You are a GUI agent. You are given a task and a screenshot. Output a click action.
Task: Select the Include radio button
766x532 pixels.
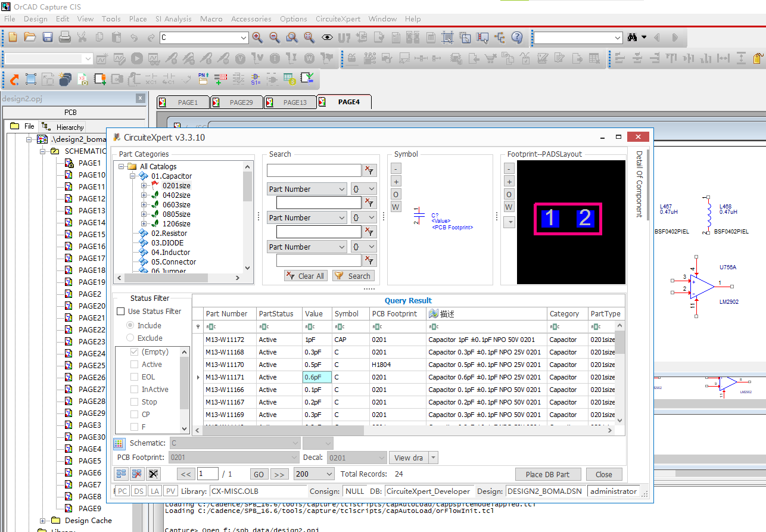[x=130, y=325]
